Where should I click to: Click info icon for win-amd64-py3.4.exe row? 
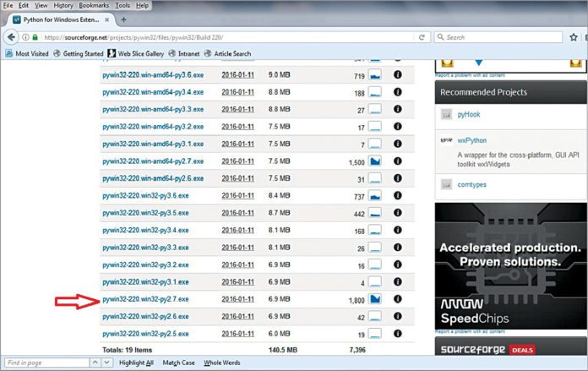(x=397, y=92)
